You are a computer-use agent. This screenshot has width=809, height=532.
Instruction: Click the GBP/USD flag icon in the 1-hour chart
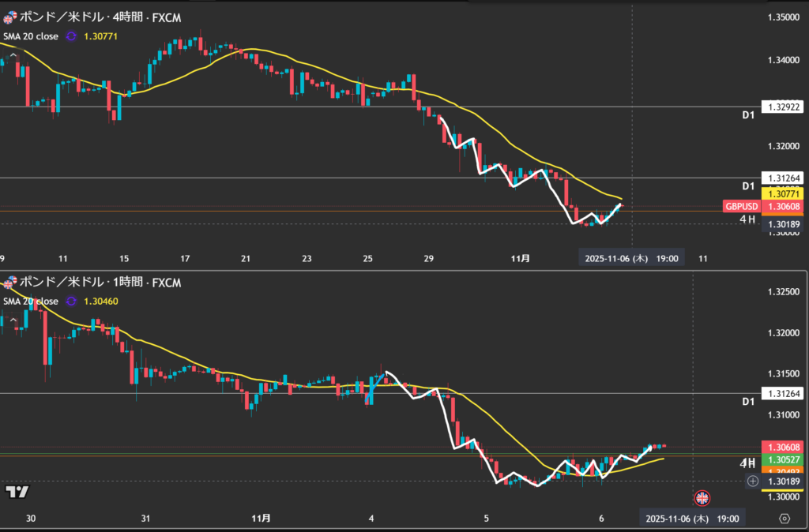click(9, 283)
